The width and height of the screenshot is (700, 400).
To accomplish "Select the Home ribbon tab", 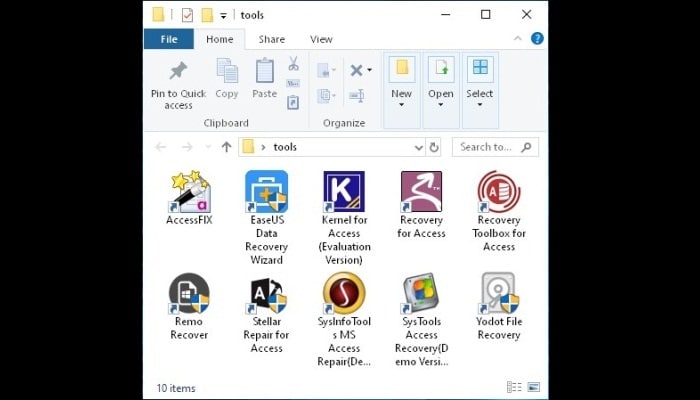I will 219,39.
